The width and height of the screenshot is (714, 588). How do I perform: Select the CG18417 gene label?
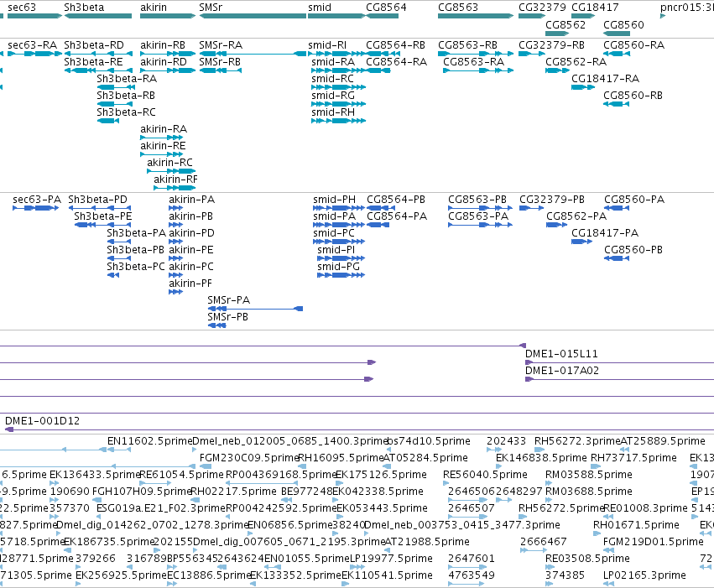[595, 8]
